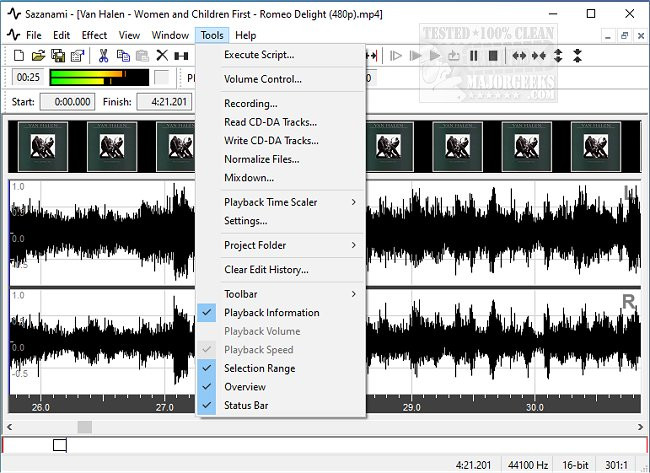Click the horizontal scrollbar thumb below waveform

(x=85, y=427)
